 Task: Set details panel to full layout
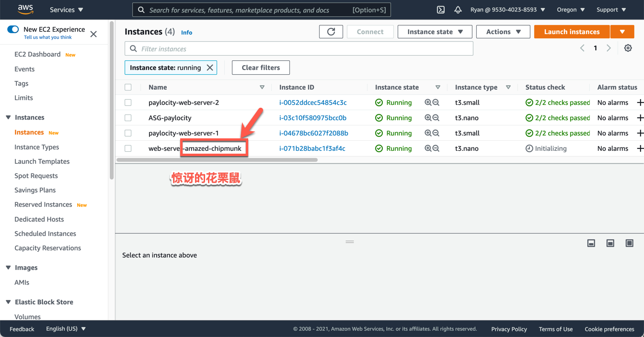(630, 243)
